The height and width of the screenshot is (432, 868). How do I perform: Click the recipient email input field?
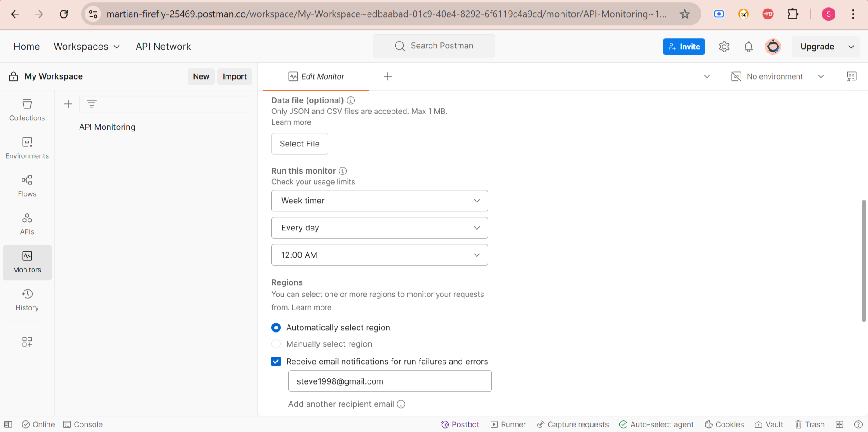390,381
